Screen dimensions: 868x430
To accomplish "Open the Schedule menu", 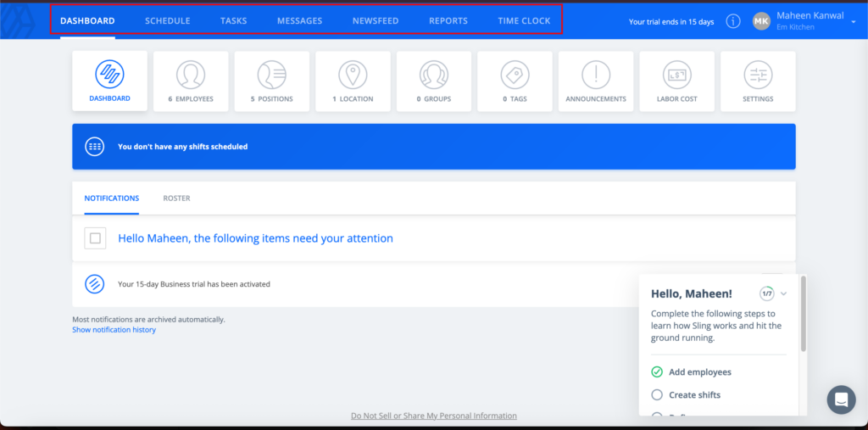I will [x=168, y=21].
